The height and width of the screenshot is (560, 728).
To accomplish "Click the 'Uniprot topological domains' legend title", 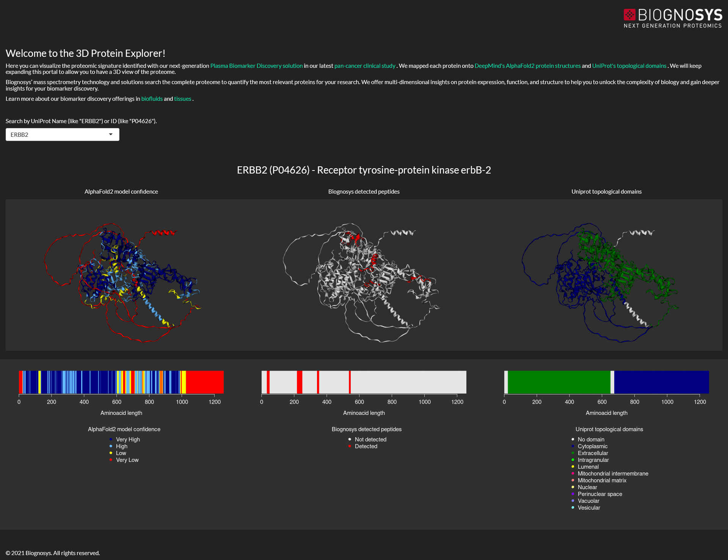I will [x=609, y=429].
